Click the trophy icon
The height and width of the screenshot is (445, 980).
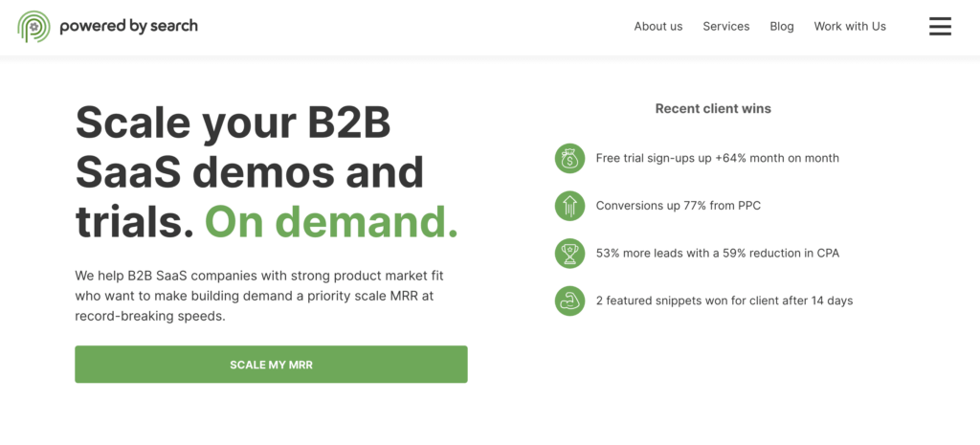click(570, 254)
